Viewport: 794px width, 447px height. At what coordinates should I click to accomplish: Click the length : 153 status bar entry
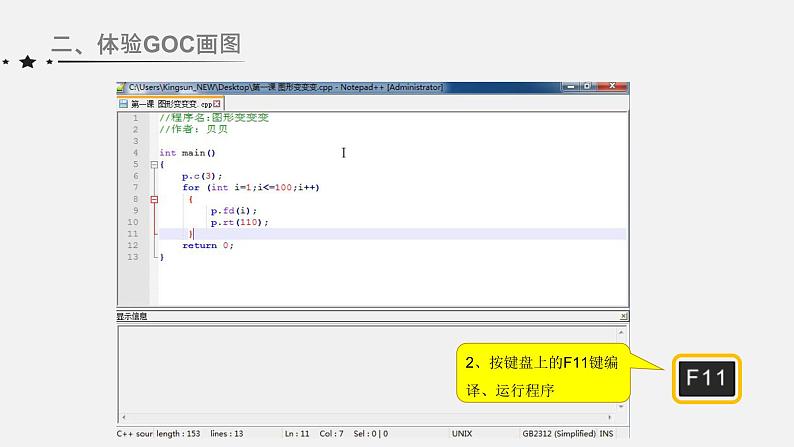coord(178,434)
